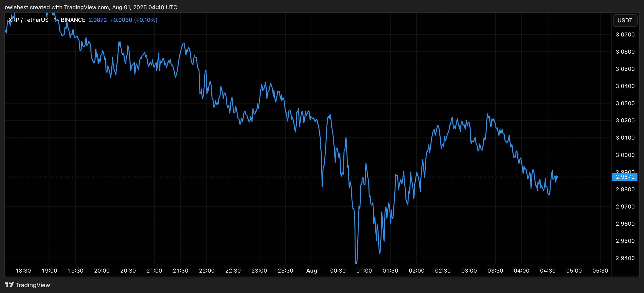Click the 23:00 time axis label
This screenshot has width=644, height=293.
[259, 271]
